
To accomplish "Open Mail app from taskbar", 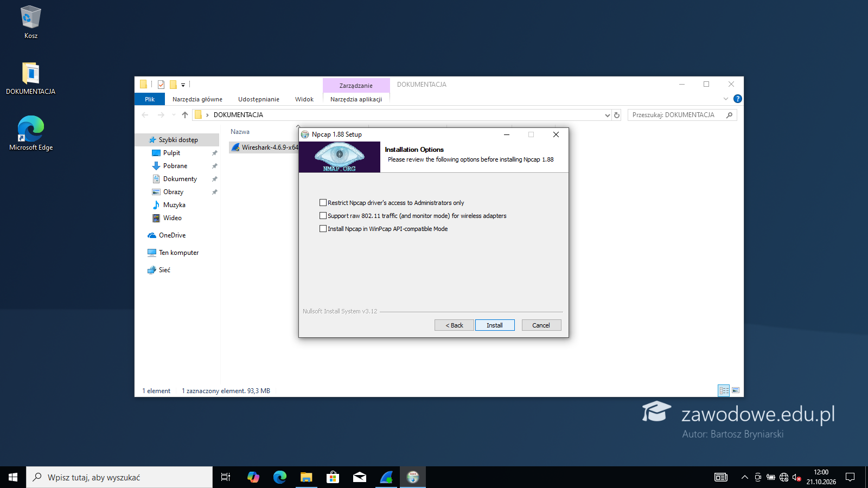I will (360, 477).
